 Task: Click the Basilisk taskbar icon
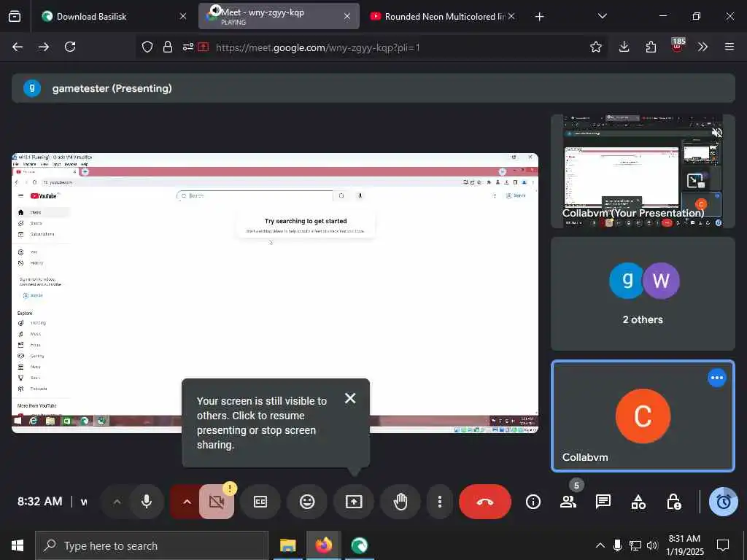tap(359, 545)
